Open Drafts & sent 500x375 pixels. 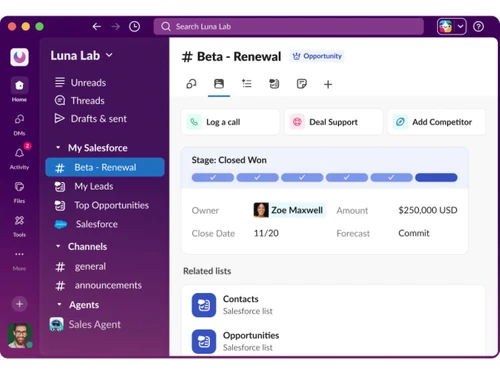pyautogui.click(x=90, y=119)
